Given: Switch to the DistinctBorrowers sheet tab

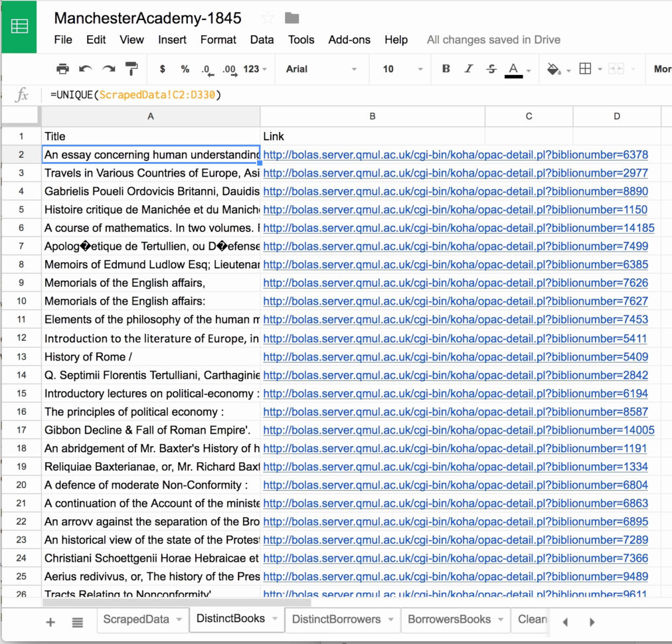Looking at the screenshot, I should coord(337,619).
